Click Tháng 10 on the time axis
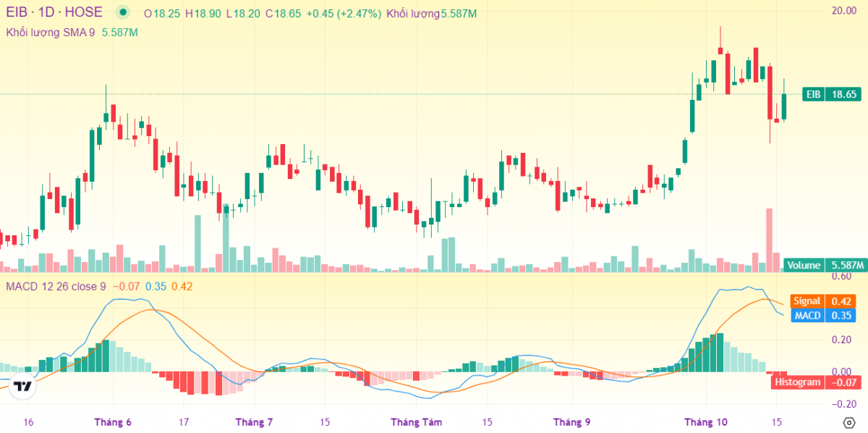 tap(706, 422)
